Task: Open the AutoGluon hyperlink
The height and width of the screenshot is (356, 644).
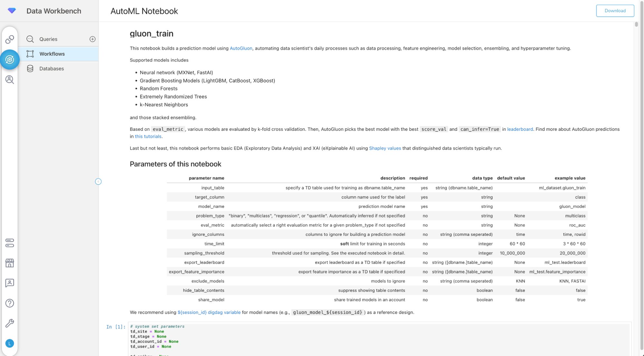Action: click(241, 48)
